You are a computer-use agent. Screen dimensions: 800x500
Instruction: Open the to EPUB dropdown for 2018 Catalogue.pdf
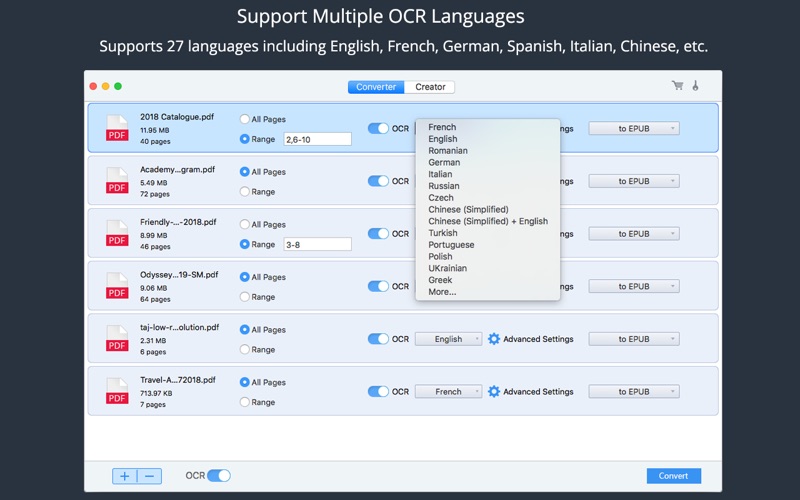coord(634,128)
